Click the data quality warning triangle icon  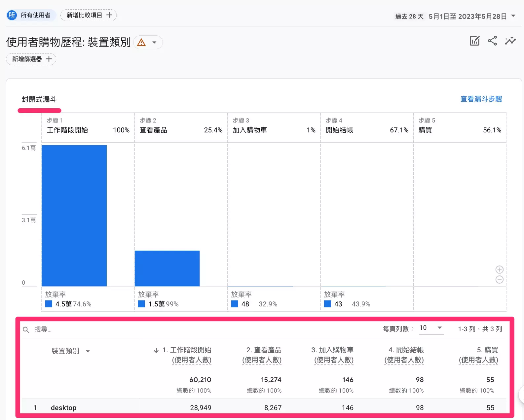pos(141,43)
